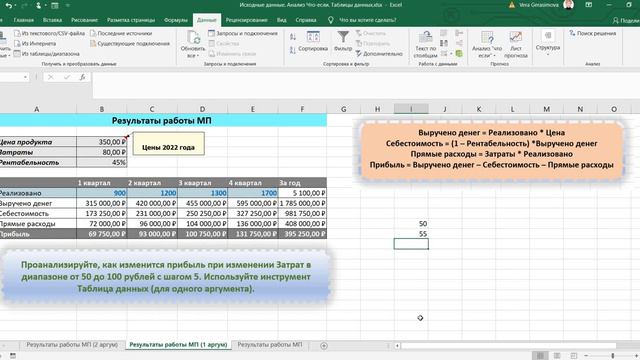Open the Формулы ribbon tab
The image size is (640, 360).
tap(176, 20)
